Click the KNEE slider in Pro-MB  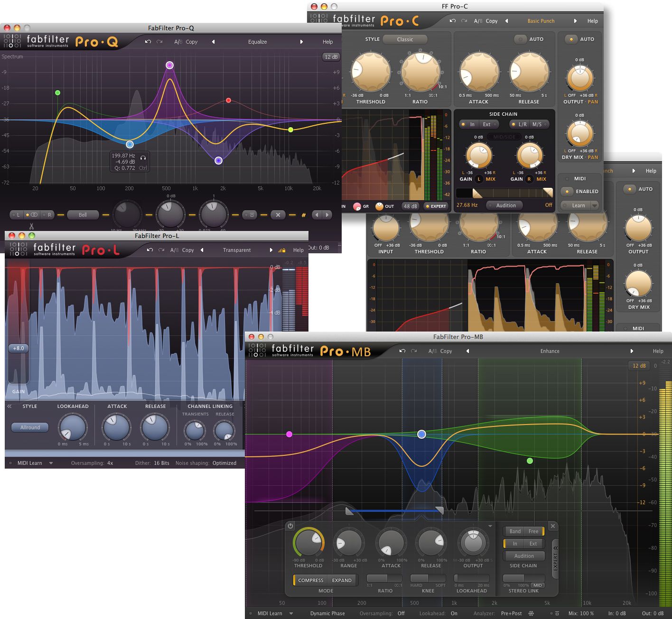[428, 578]
